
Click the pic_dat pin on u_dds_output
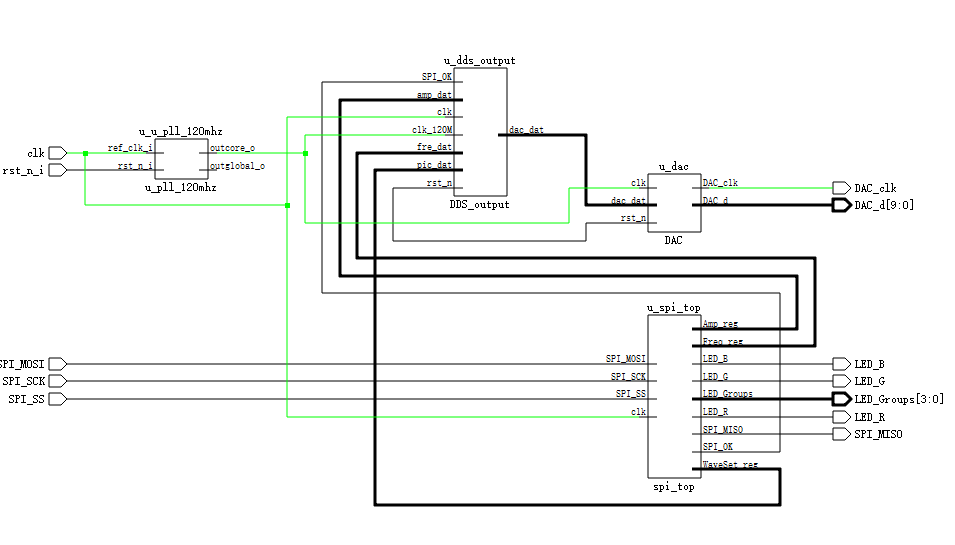coord(434,165)
